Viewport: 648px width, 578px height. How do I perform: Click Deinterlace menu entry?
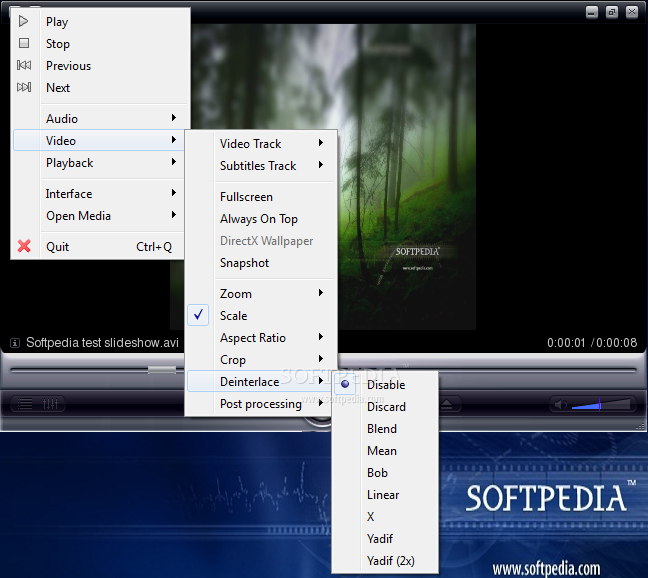[260, 381]
